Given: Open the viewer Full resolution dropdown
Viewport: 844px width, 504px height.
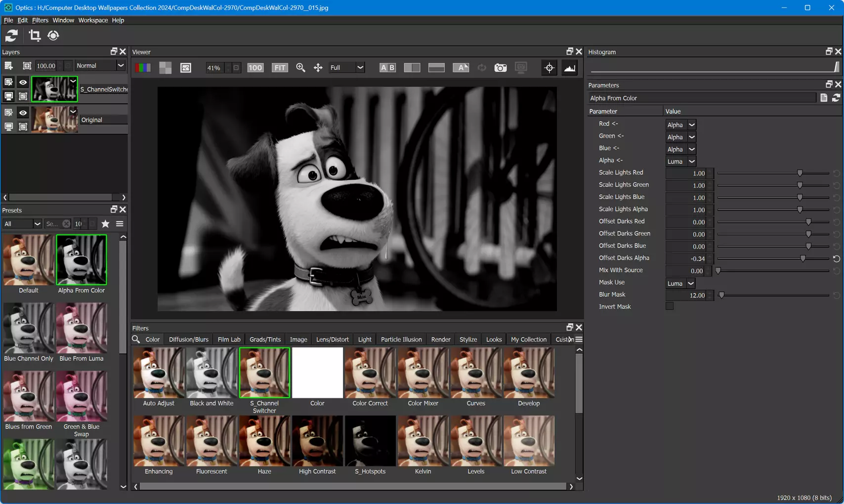Looking at the screenshot, I should pos(346,68).
